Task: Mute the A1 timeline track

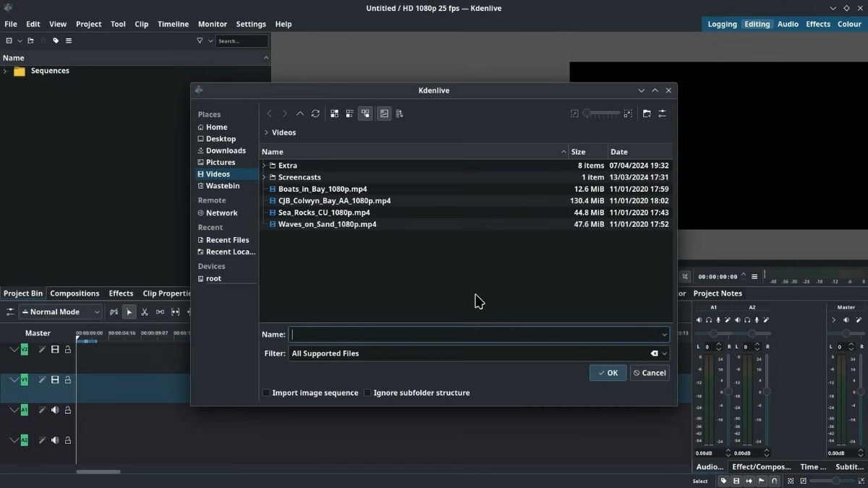Action: [x=55, y=410]
